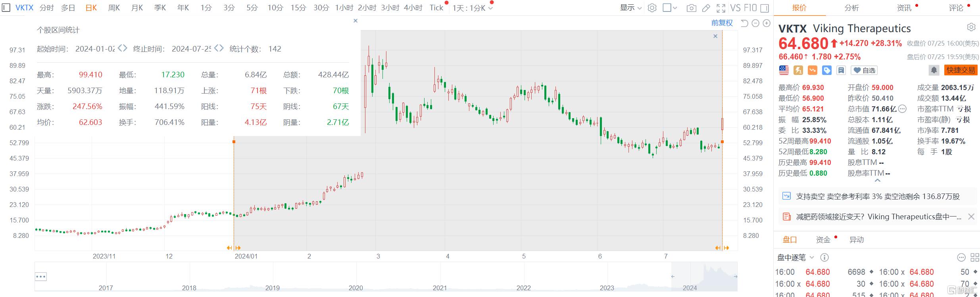This screenshot has width=980, height=297.
Task: Click the US flag market icon
Action: tap(784, 70)
